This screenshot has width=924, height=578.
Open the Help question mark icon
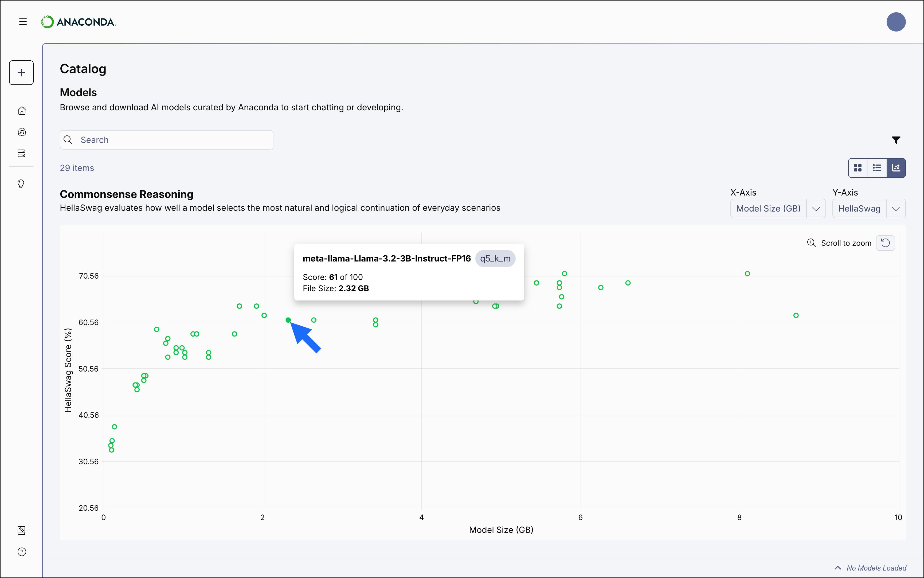pos(22,552)
